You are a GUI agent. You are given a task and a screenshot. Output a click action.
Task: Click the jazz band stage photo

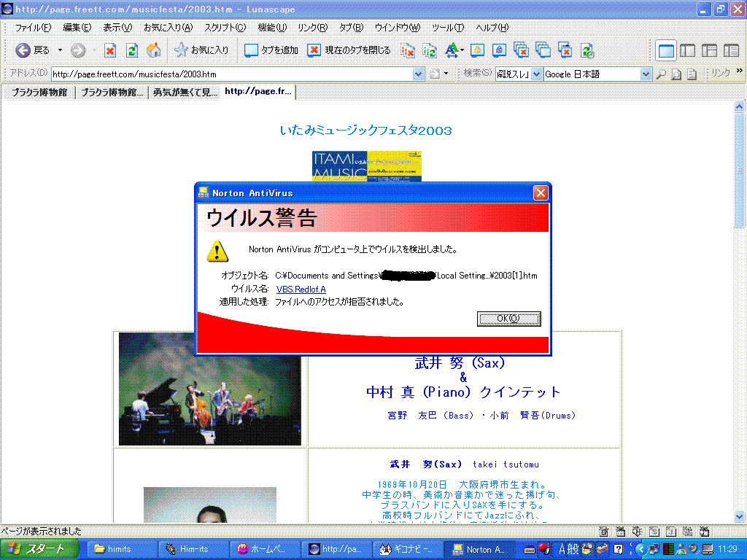[209, 389]
